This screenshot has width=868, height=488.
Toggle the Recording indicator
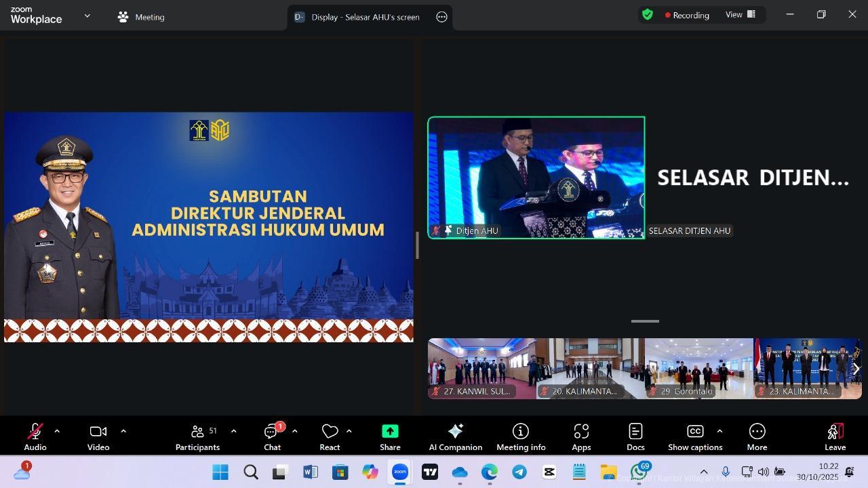point(686,14)
